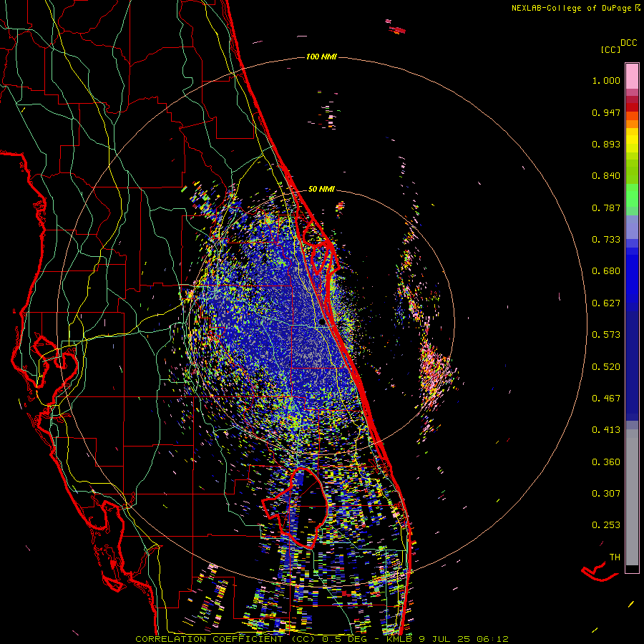Click the [CC] units label

tap(610, 49)
